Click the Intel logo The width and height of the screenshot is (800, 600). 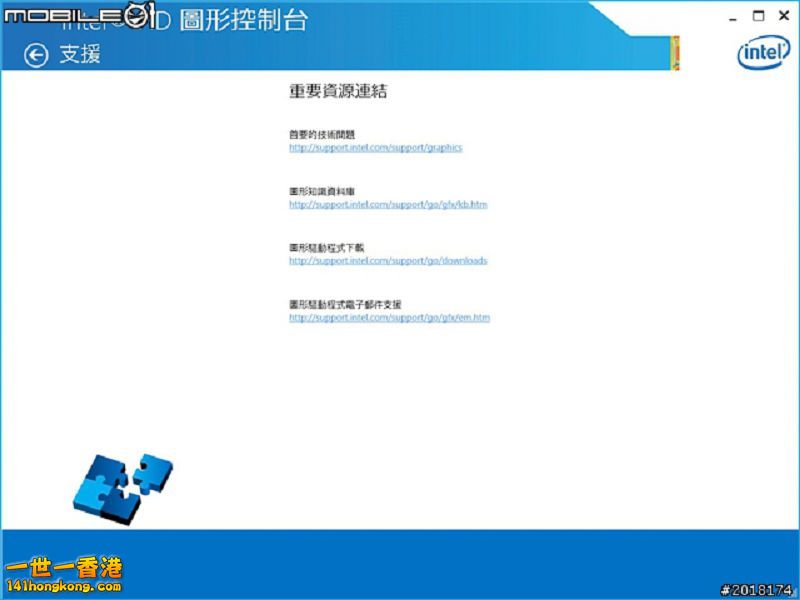click(x=763, y=52)
